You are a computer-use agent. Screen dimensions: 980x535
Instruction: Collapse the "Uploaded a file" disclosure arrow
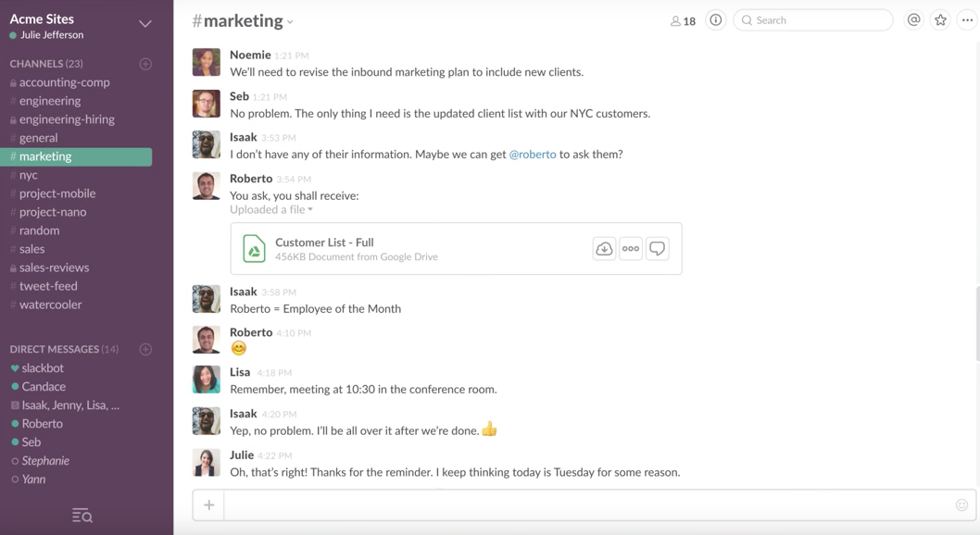(x=310, y=210)
